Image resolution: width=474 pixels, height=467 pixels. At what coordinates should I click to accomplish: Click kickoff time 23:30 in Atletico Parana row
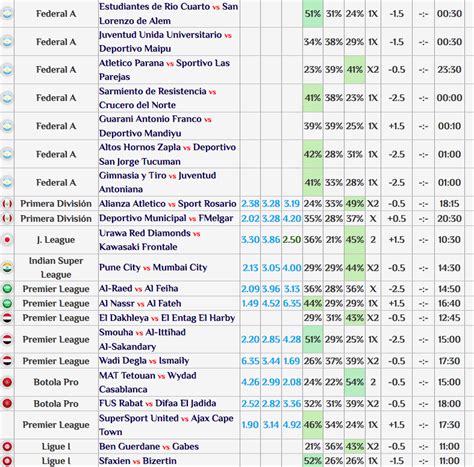[x=449, y=70]
